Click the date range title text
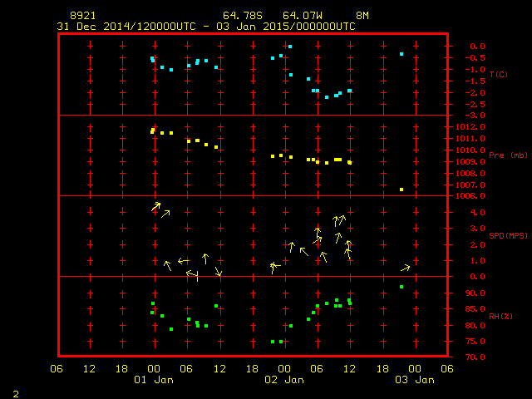532x399 pixels. (x=205, y=27)
